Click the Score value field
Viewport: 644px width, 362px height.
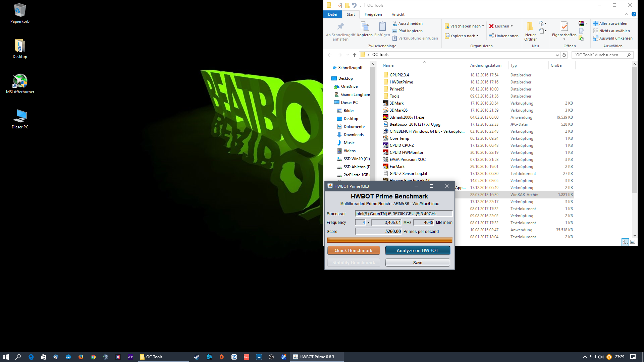tap(378, 231)
